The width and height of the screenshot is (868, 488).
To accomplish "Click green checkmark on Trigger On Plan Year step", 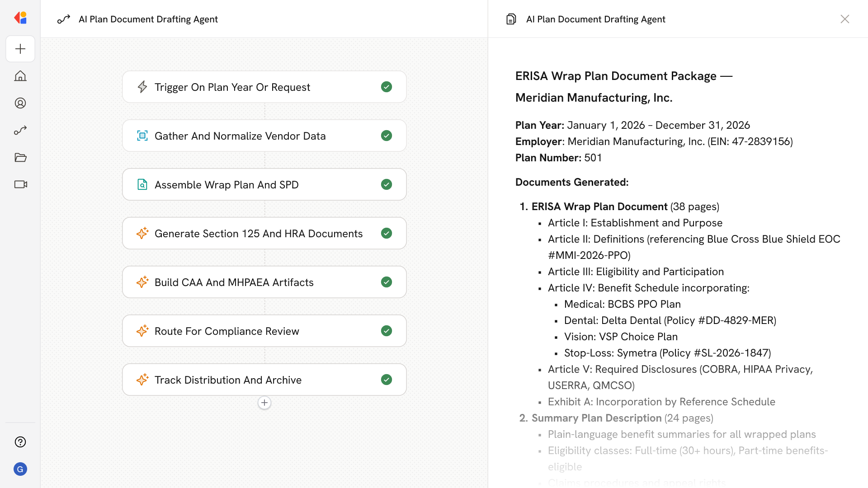I will (x=386, y=87).
